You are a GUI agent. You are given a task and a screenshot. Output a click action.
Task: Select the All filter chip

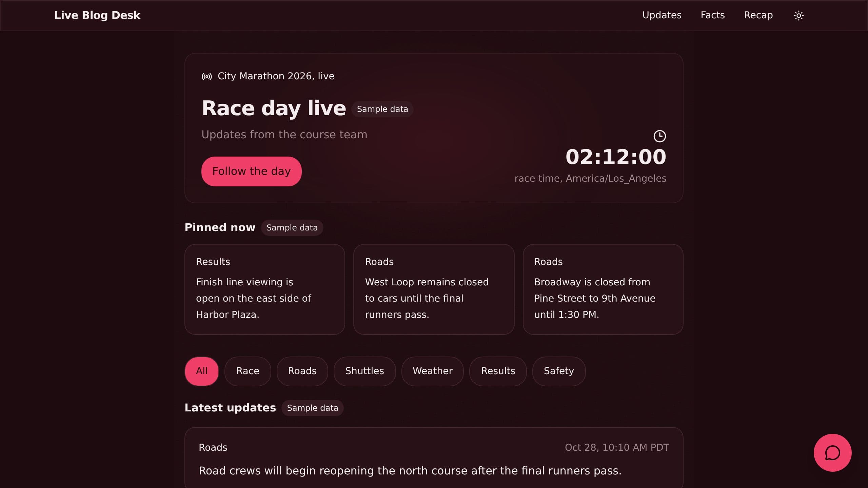(x=202, y=371)
